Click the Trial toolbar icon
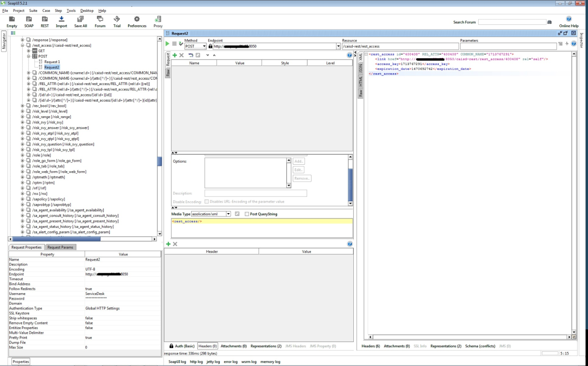 (x=117, y=19)
